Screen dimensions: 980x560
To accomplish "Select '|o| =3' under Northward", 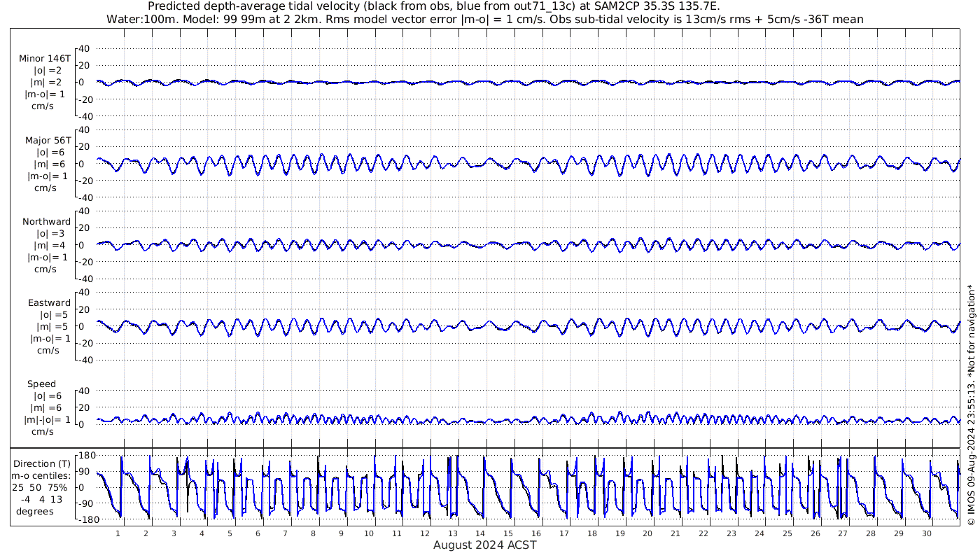I will point(50,234).
